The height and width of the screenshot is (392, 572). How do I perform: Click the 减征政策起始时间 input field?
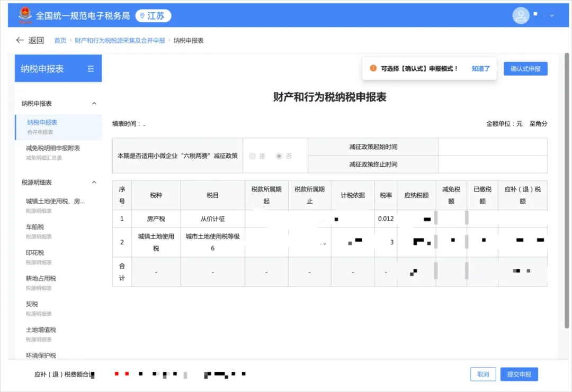(493, 147)
